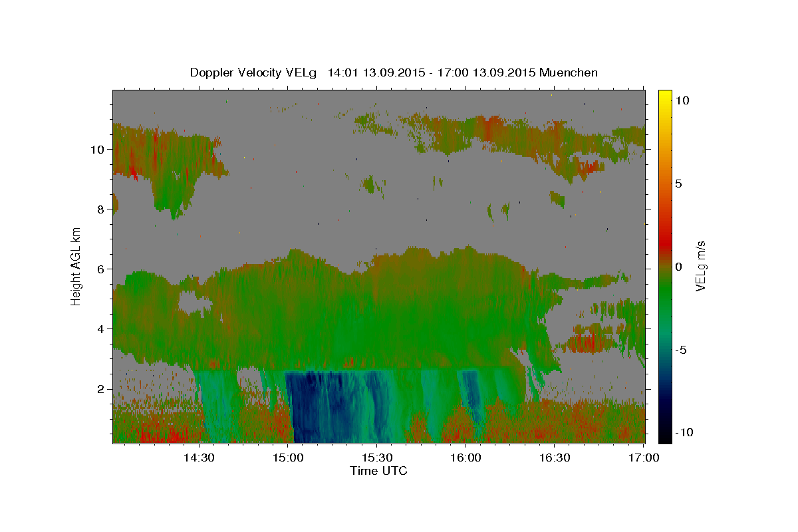
Task: Select the 15:00 time tick label
Action: click(287, 458)
